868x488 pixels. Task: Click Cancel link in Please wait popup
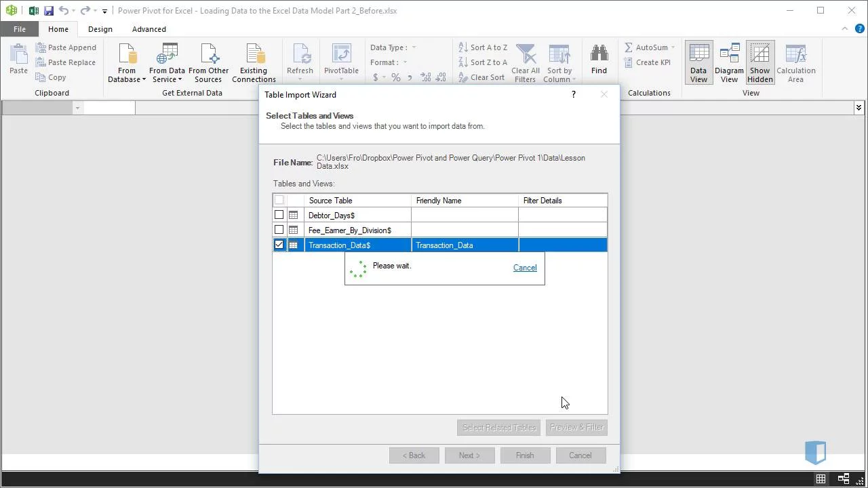(x=525, y=268)
